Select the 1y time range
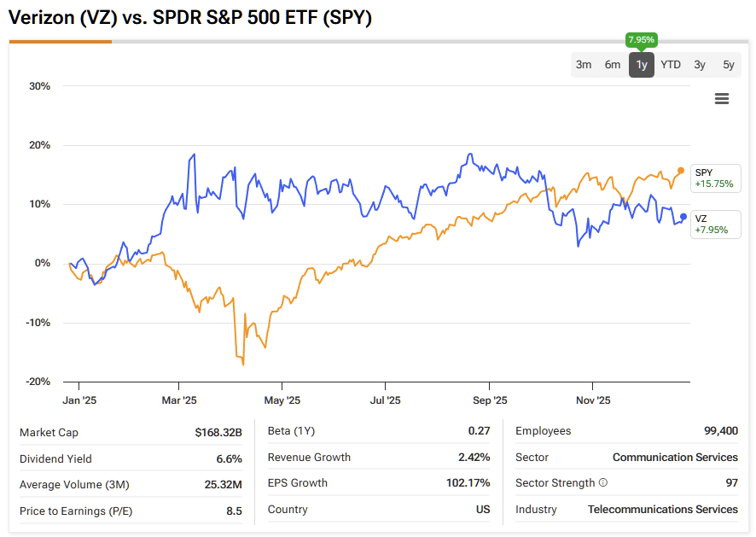 (642, 65)
